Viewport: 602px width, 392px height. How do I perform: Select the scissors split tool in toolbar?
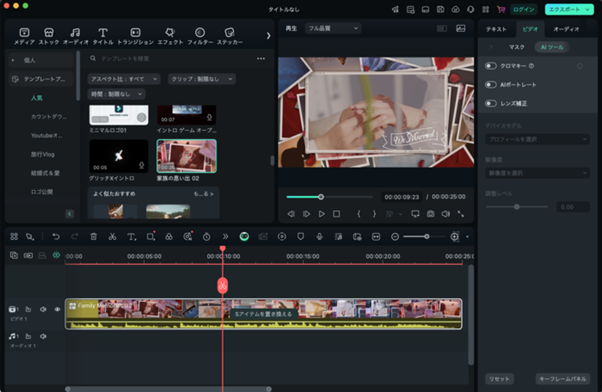[112, 237]
